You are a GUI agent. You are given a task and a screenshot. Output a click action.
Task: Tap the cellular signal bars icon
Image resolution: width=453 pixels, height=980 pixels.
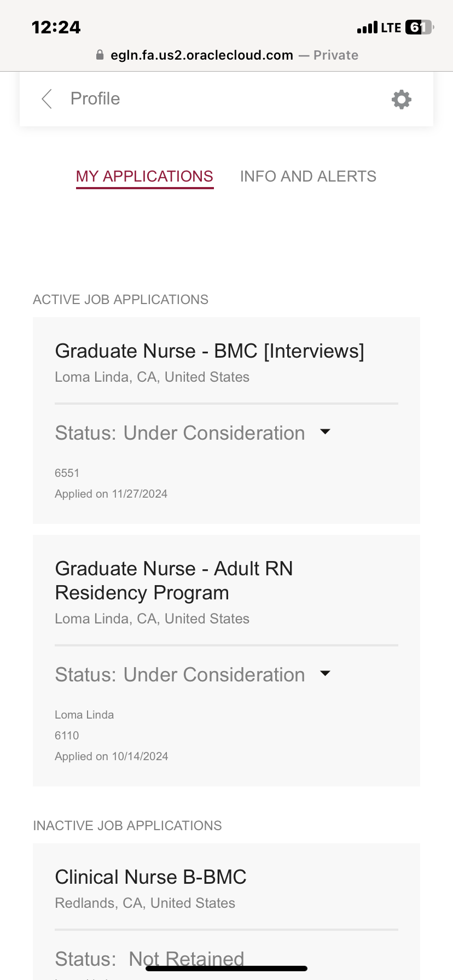(x=367, y=27)
